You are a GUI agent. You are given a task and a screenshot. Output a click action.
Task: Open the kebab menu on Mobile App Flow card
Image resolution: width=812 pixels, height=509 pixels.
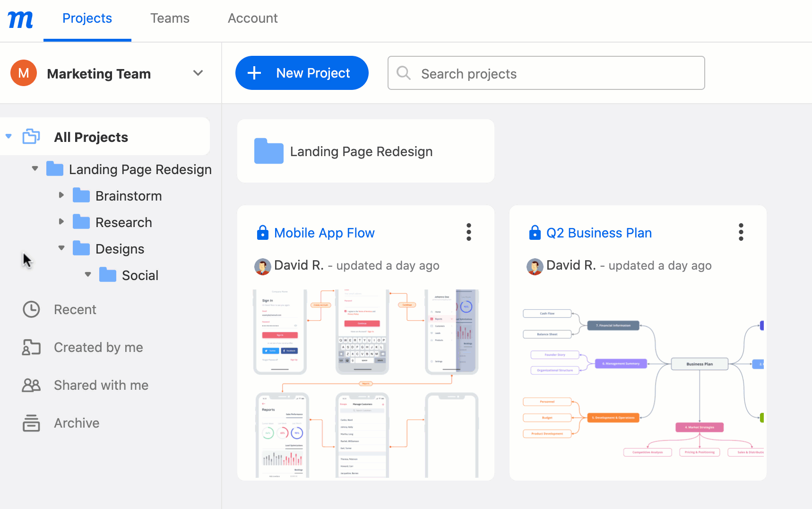click(468, 232)
